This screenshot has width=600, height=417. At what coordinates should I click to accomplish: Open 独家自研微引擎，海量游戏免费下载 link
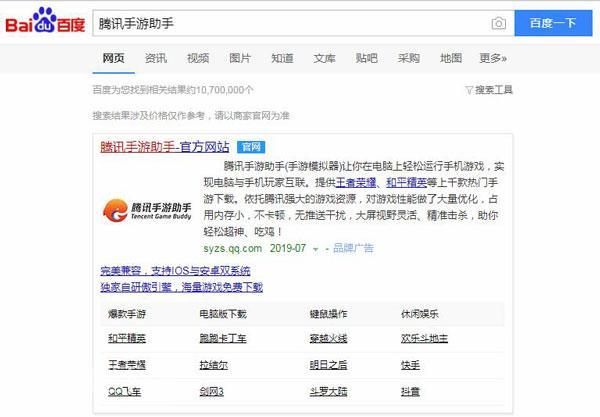point(181,287)
